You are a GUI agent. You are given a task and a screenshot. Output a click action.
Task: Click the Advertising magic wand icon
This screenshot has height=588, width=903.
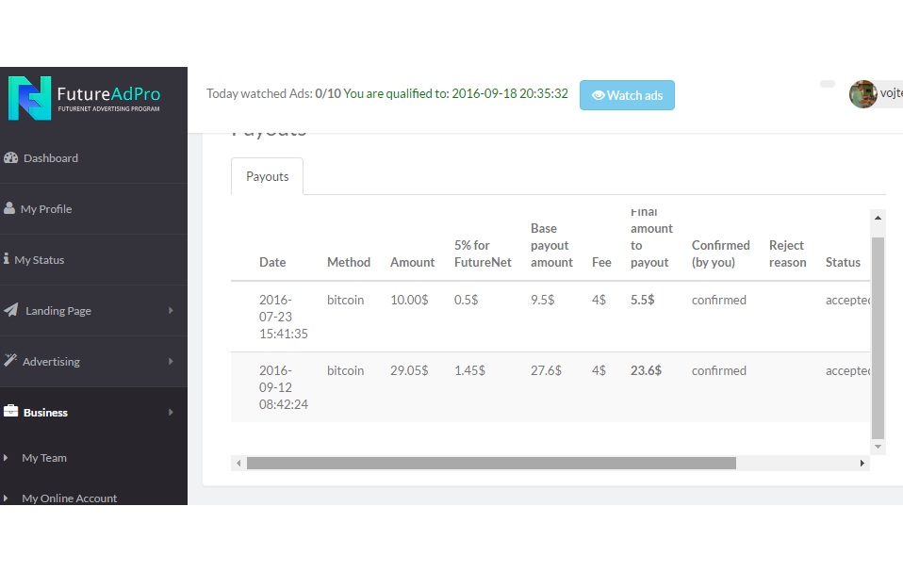[x=10, y=361]
